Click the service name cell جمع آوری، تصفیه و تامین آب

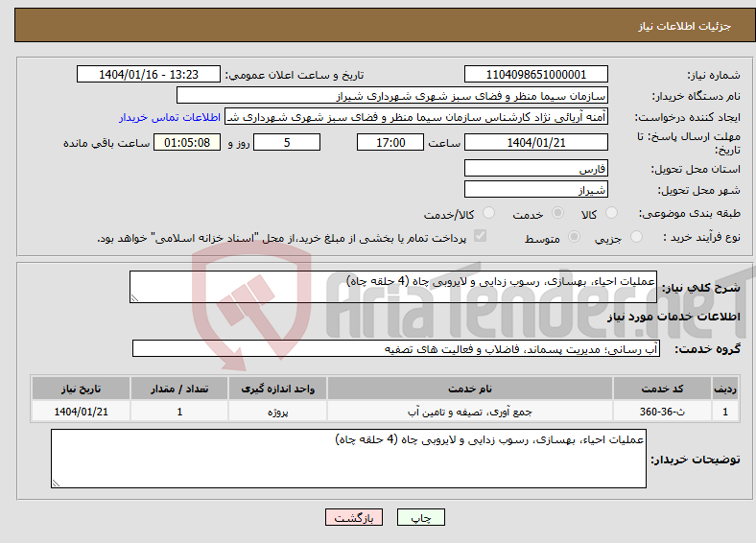[x=469, y=412]
